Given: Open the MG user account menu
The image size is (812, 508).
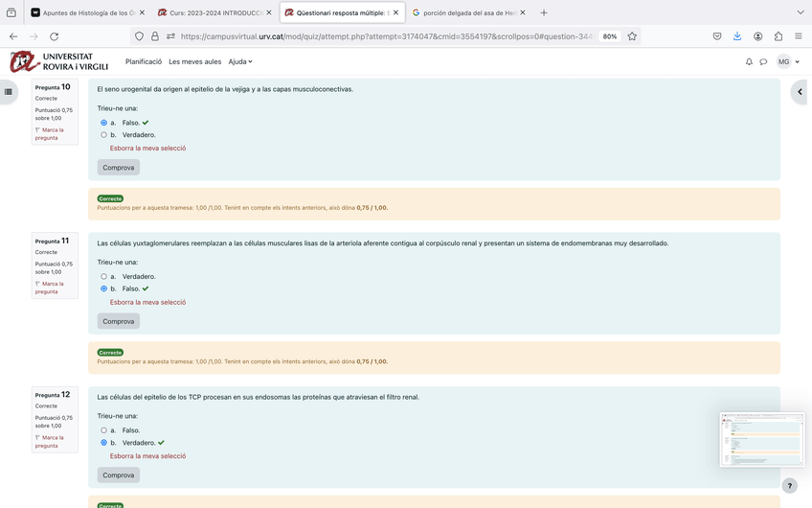Looking at the screenshot, I should point(788,61).
